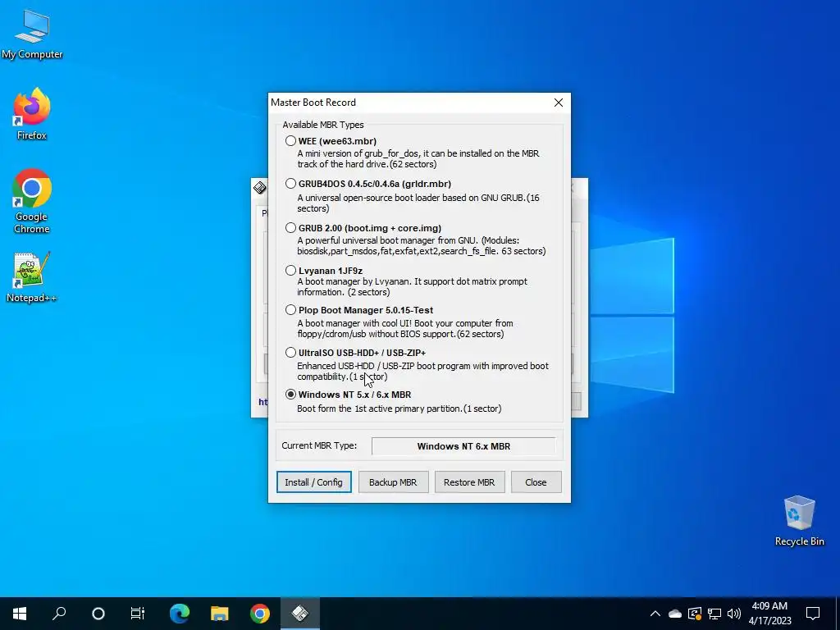This screenshot has height=630, width=840.
Task: Click the Restore MBR button
Action: [x=469, y=482]
